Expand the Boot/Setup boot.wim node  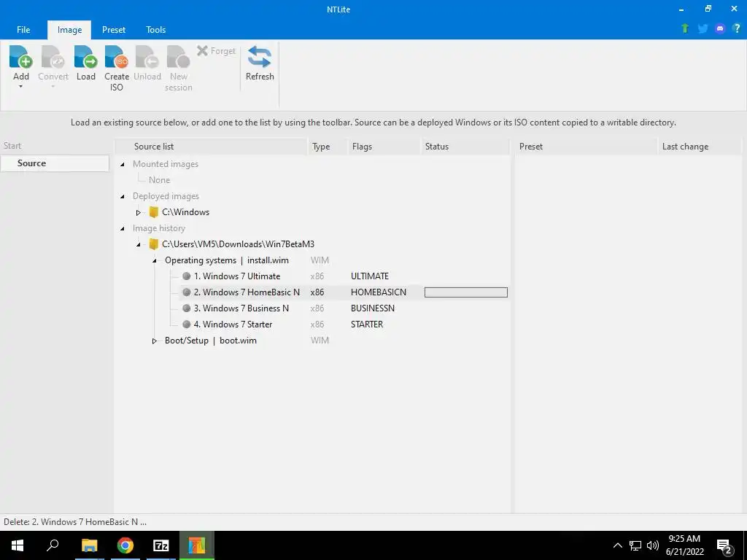[x=155, y=341]
